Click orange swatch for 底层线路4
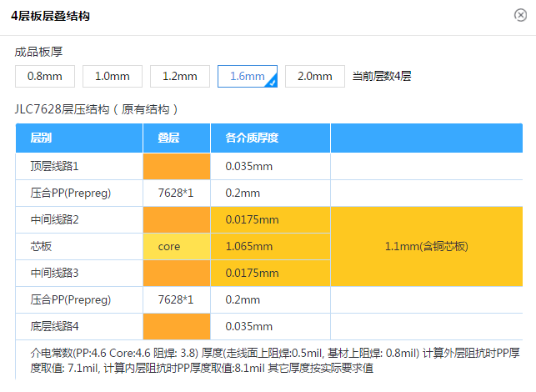Screen dimensions: 536x392 (177, 326)
